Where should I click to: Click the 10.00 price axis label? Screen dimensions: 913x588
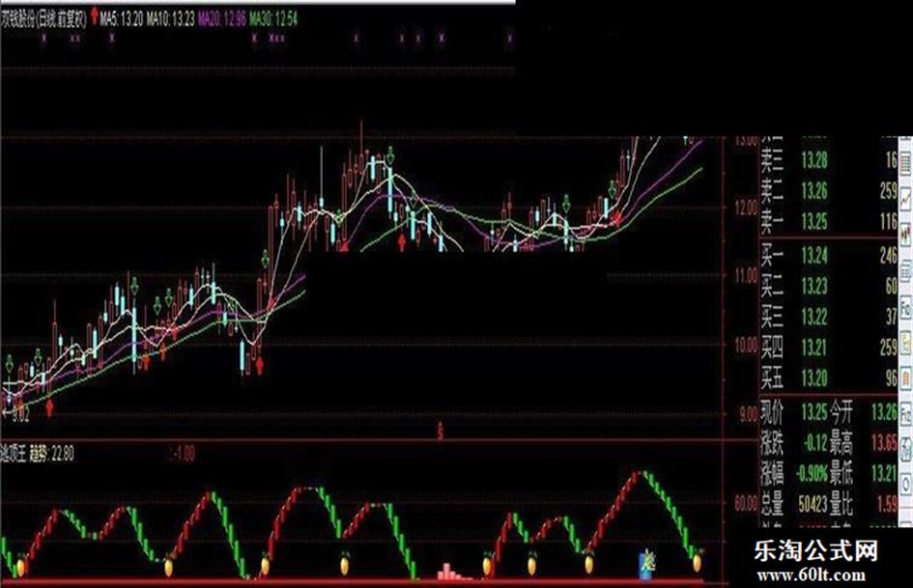tap(745, 346)
